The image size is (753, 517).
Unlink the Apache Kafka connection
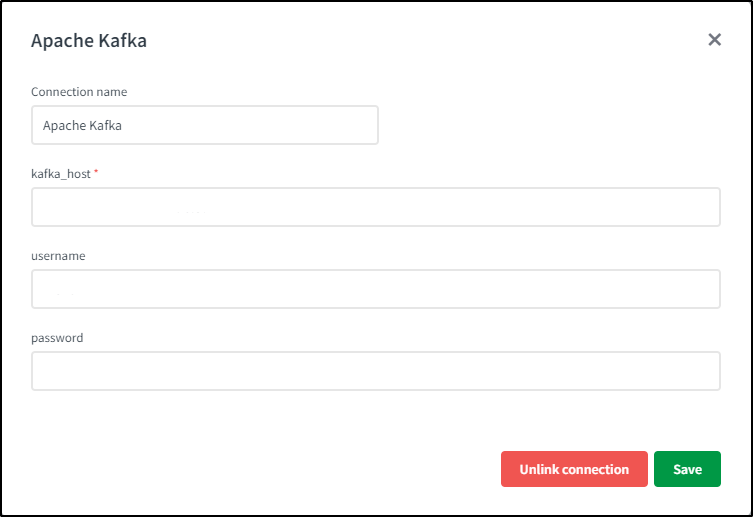[x=574, y=469]
